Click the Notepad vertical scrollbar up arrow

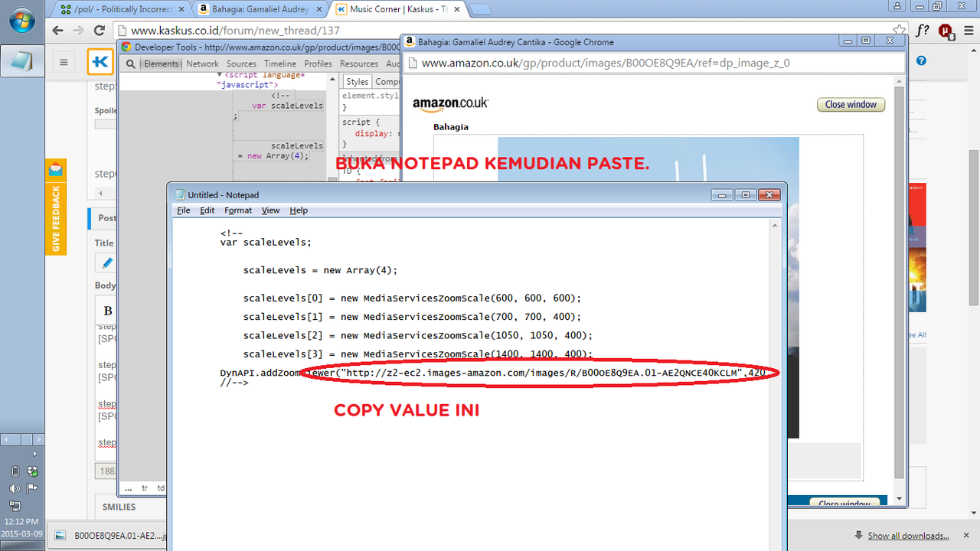776,226
